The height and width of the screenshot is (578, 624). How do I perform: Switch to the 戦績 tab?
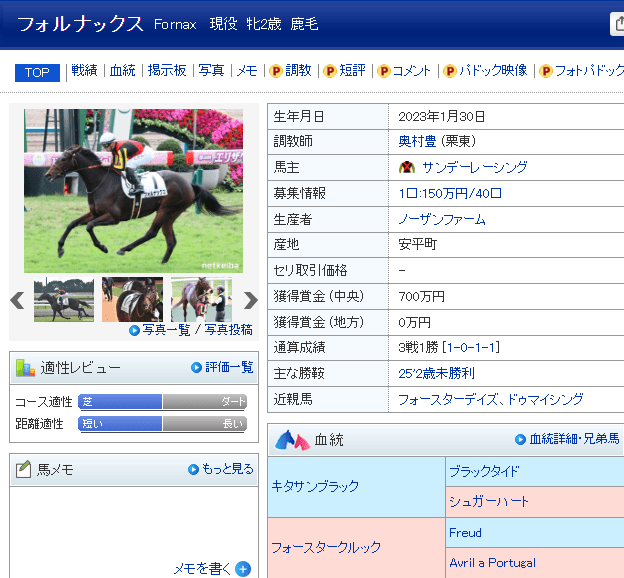(84, 71)
